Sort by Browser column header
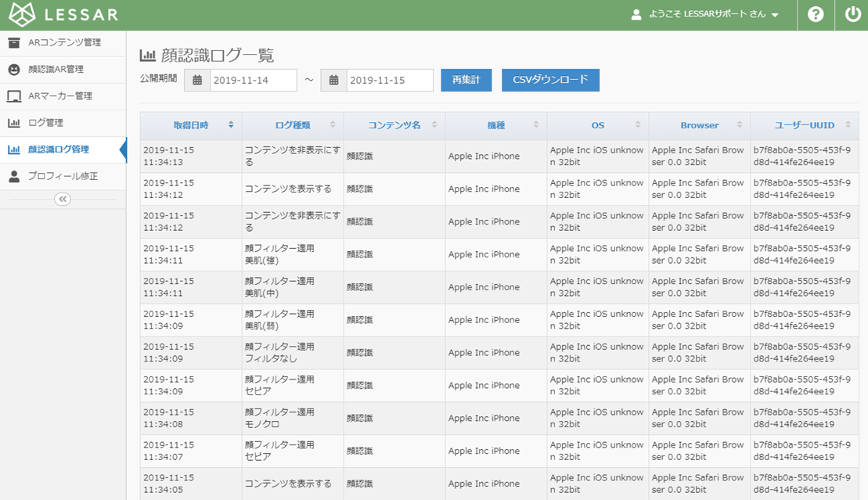Screen dimensions: 868x500 coord(700,126)
